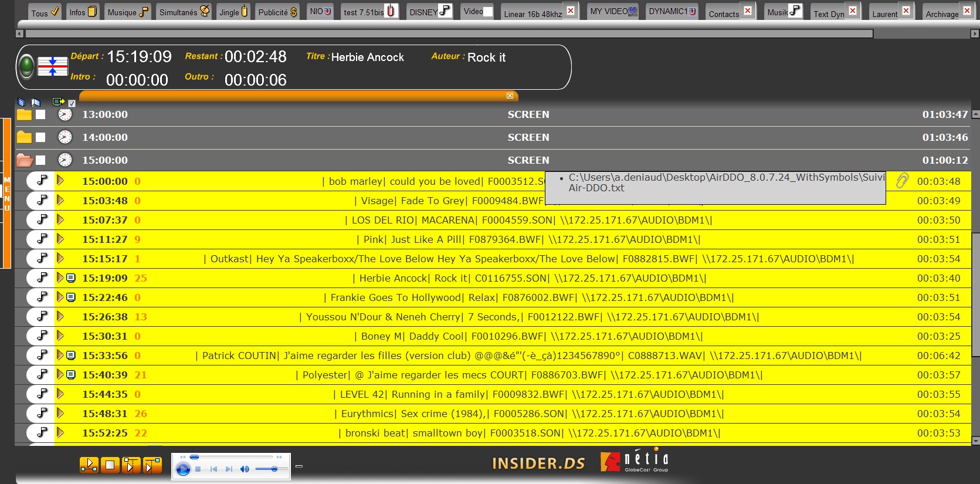Mute the media player speaker icon

pyautogui.click(x=245, y=469)
